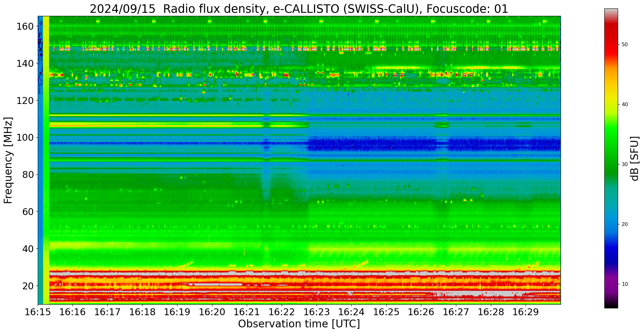Click the 16:18 time tick label
The height and width of the screenshot is (333, 644).
[142, 312]
